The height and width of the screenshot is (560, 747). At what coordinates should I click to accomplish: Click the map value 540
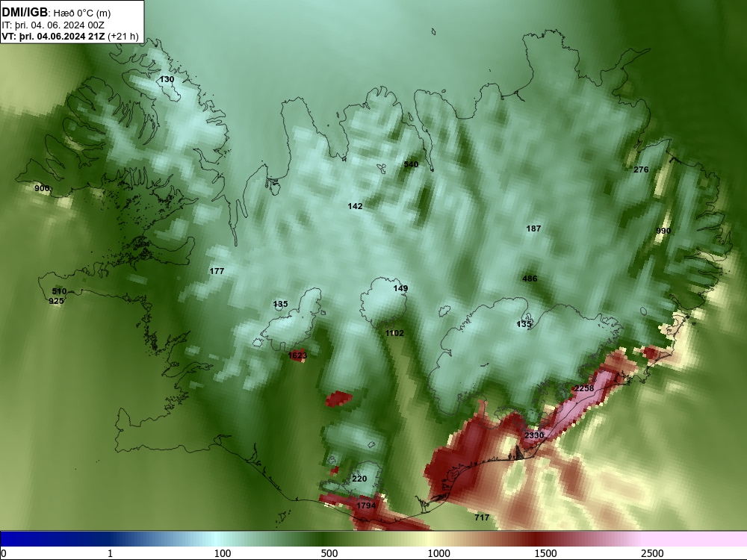point(411,164)
